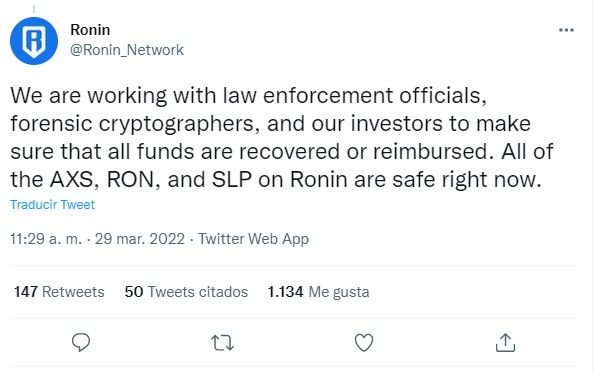Like the tweet with heart icon
Screen dimensions: 595x373
pos(364,343)
